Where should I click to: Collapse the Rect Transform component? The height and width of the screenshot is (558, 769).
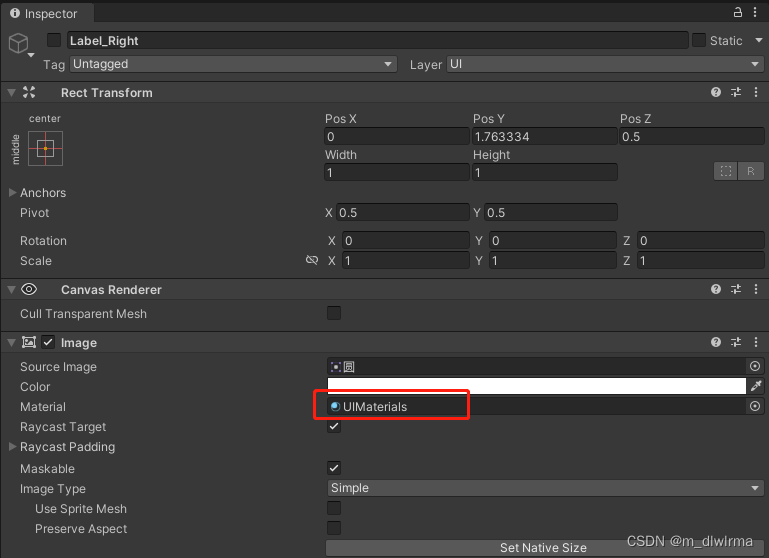12,93
